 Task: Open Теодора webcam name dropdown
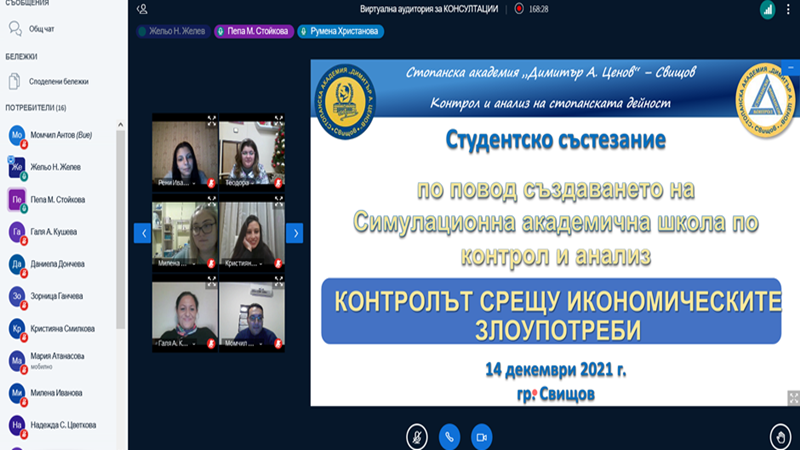[240, 183]
